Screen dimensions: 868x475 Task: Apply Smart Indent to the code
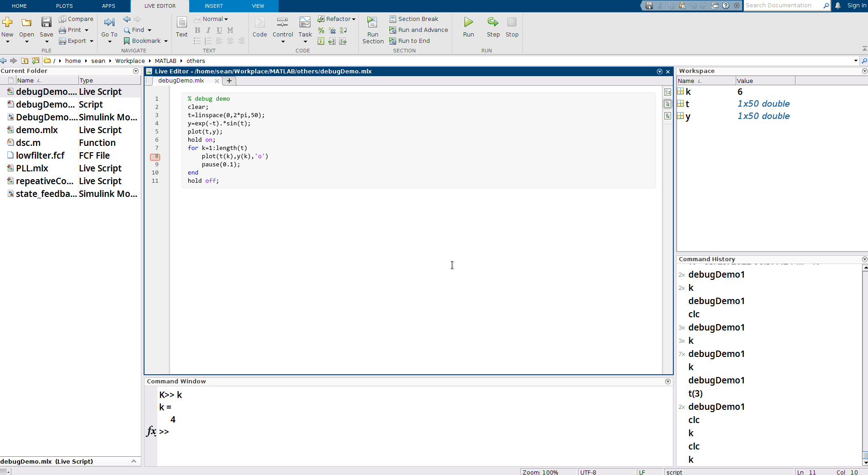point(321,41)
